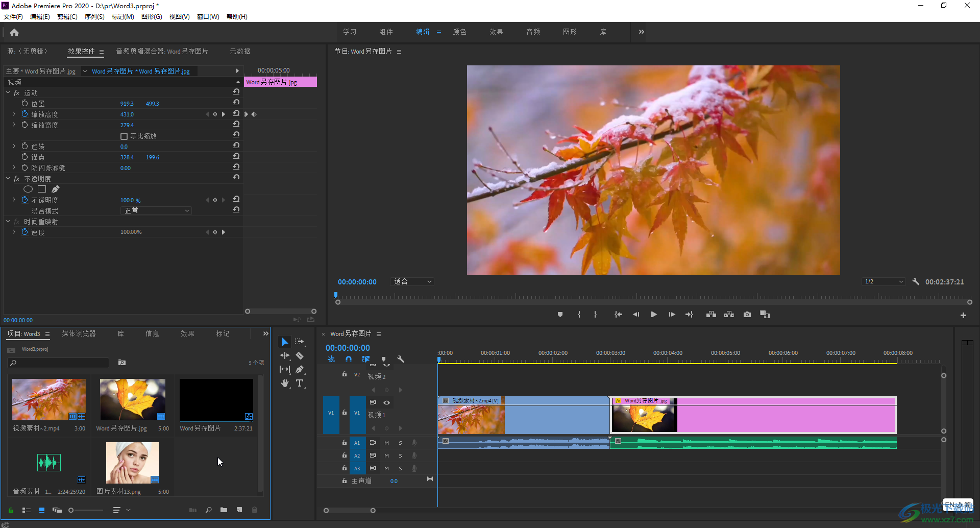Enable voice-over record on track A3

(414, 468)
